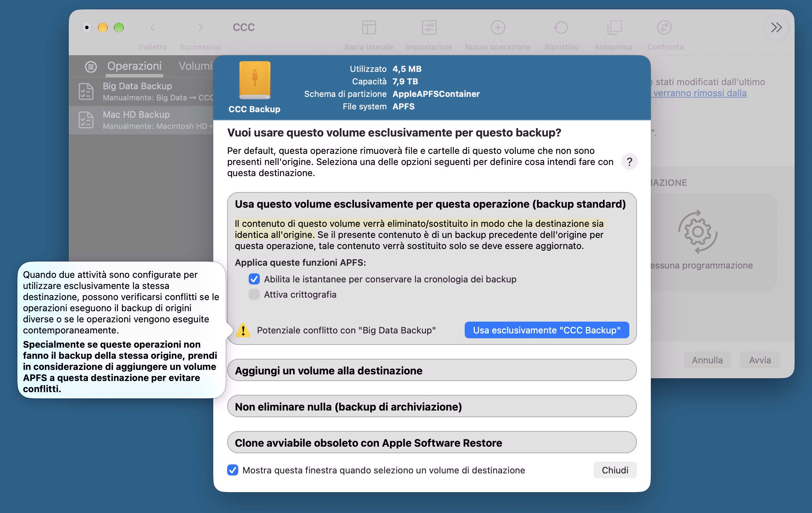The image size is (812, 513).
Task: Click the Barra laterale toolbar icon
Action: tap(369, 27)
